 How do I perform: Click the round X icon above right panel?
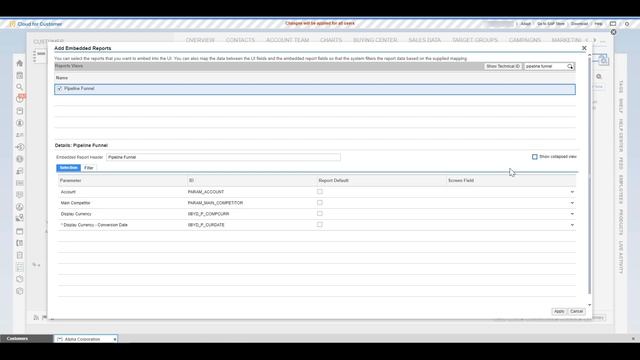613,32
